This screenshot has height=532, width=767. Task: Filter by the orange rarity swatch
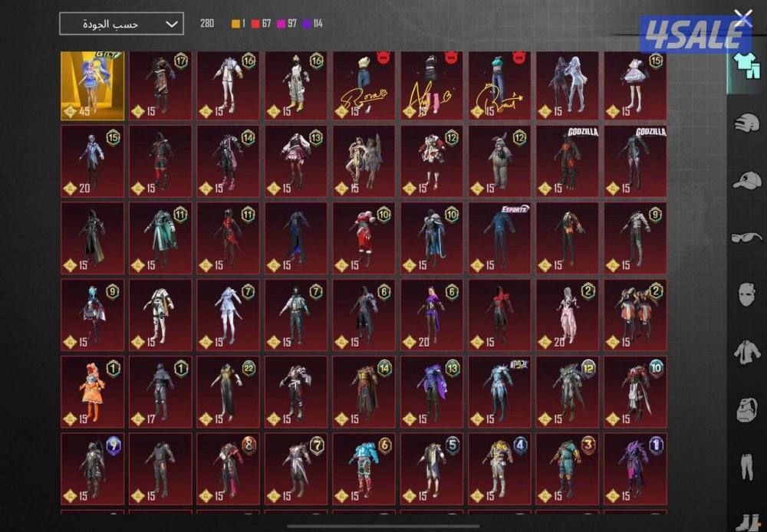[236, 24]
